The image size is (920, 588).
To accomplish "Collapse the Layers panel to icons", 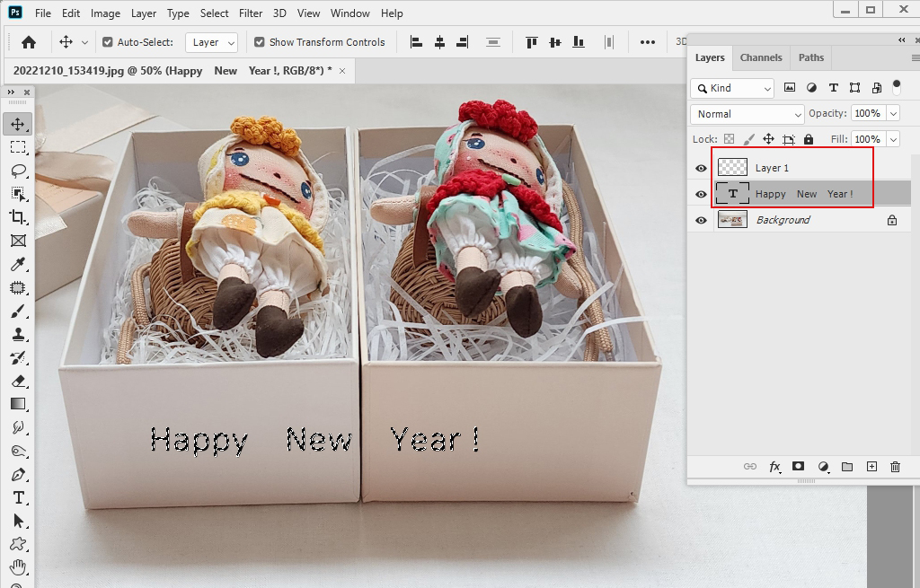I will coord(901,39).
